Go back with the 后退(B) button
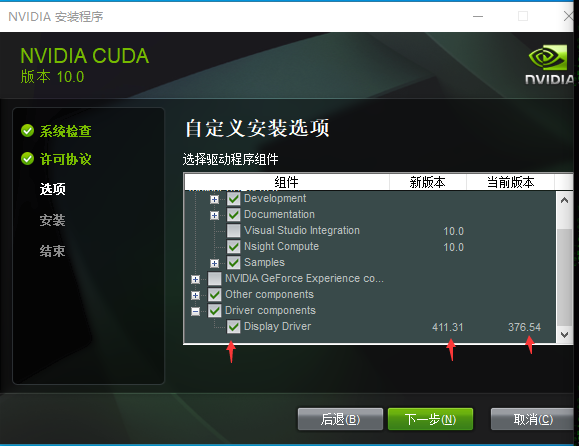This screenshot has height=446, width=579. tap(340, 419)
